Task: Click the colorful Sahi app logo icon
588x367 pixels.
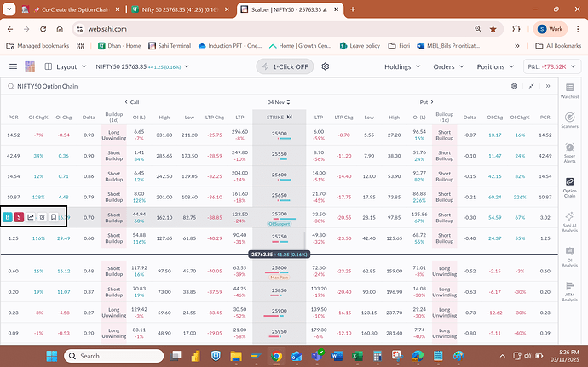Action: click(x=30, y=66)
